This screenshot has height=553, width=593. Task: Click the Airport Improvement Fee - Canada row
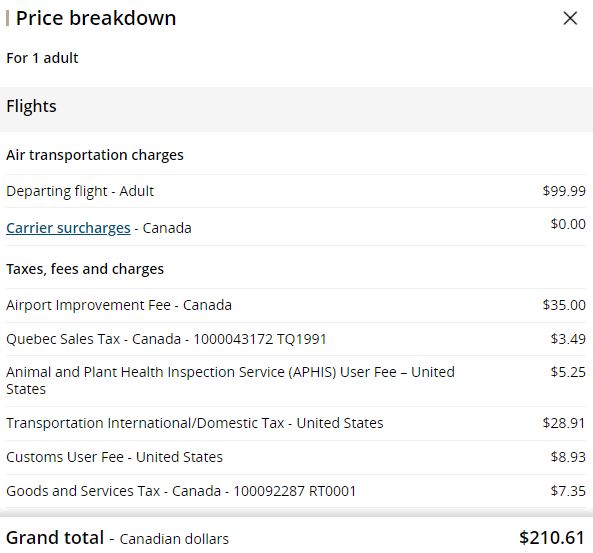pyautogui.click(x=296, y=305)
